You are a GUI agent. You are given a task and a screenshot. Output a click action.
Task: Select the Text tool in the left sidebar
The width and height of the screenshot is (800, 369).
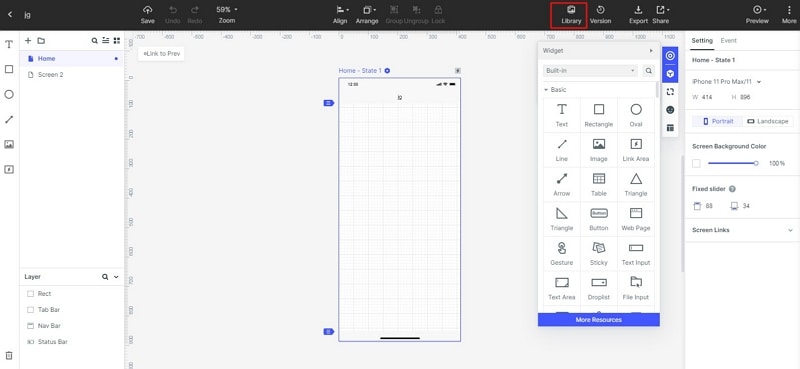pos(9,44)
